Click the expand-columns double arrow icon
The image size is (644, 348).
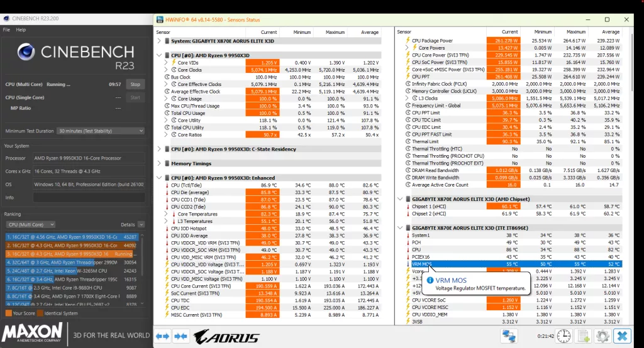tap(162, 337)
